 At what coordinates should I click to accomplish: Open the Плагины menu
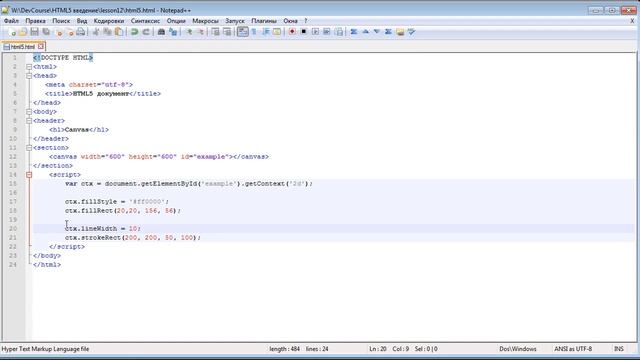(x=264, y=21)
